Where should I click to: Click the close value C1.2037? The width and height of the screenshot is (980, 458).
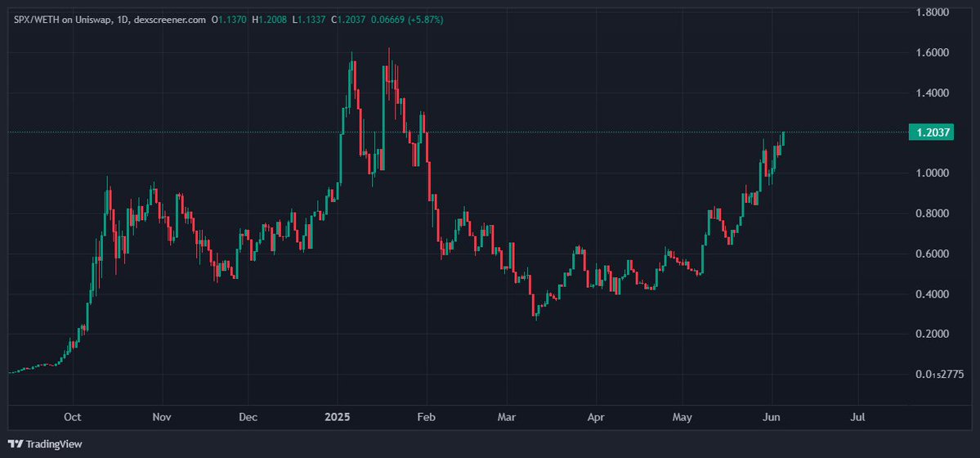click(348, 20)
